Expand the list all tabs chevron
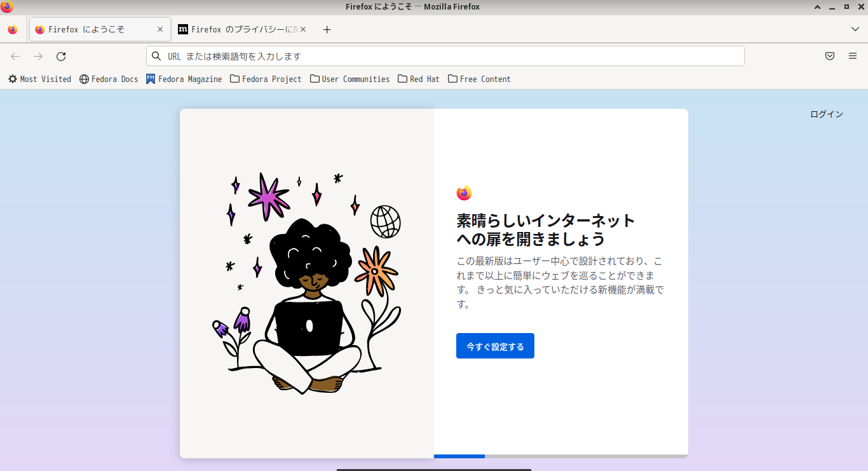The height and width of the screenshot is (471, 868). pos(855,29)
